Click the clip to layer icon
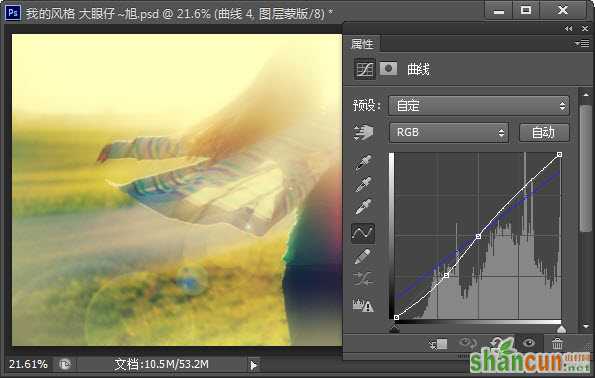The height and width of the screenshot is (378, 595). tap(438, 344)
